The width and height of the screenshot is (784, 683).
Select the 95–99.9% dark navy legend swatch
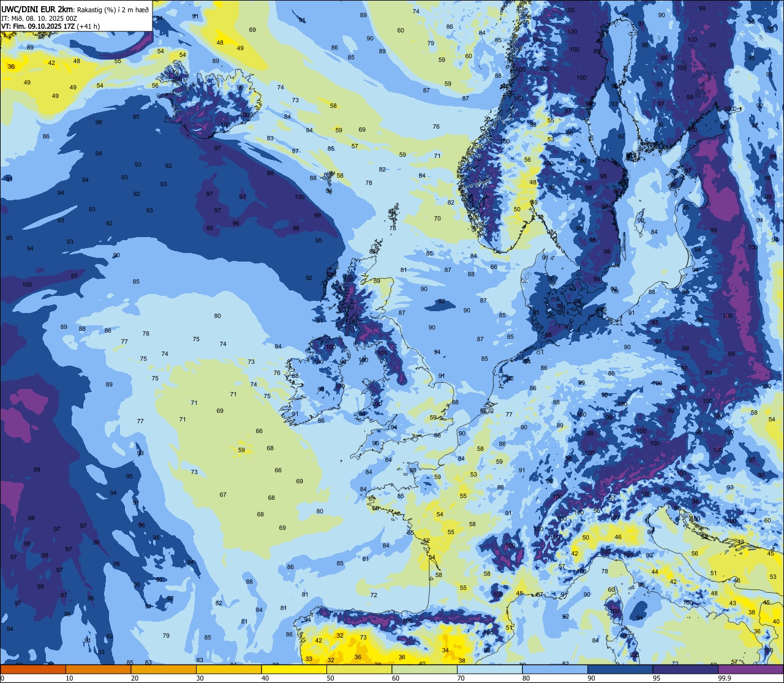click(685, 669)
